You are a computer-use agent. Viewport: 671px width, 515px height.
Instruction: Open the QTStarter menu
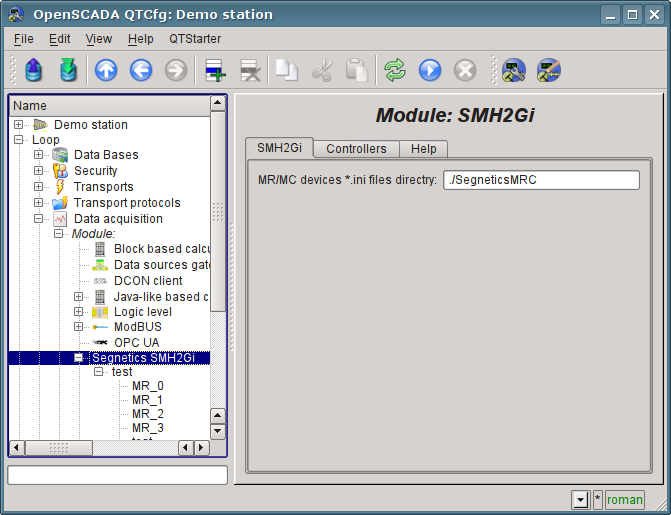(x=195, y=39)
